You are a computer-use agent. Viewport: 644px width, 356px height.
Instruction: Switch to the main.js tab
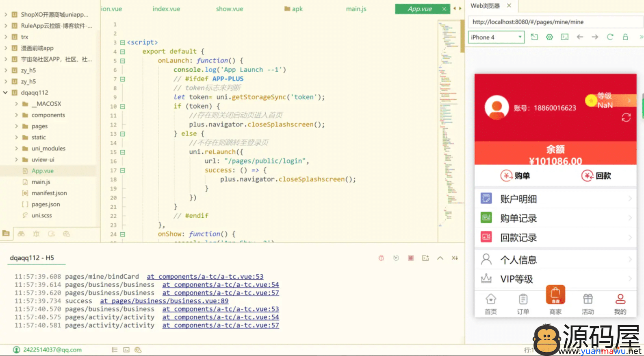click(356, 9)
